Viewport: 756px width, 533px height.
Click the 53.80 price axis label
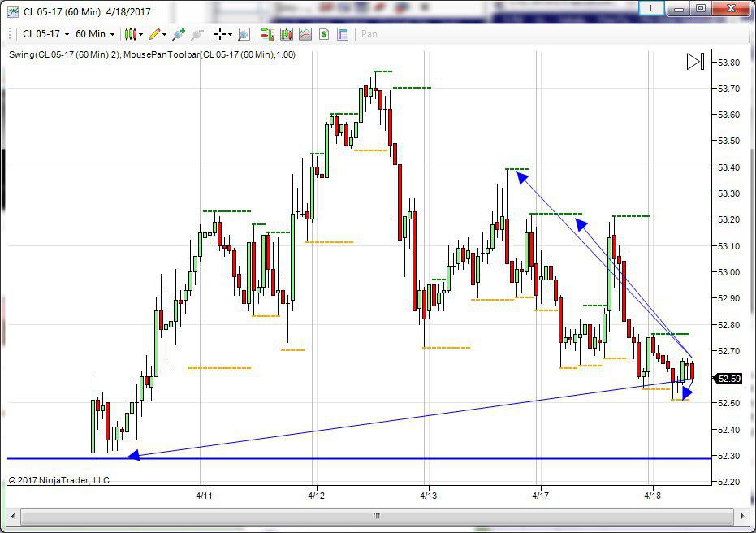click(x=728, y=63)
